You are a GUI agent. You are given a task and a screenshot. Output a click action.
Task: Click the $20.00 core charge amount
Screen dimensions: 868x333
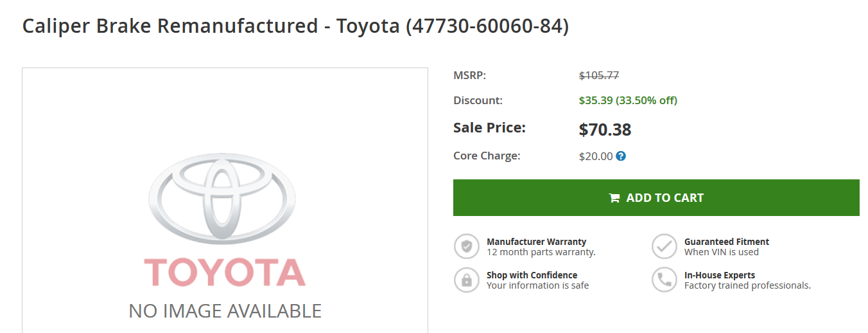click(x=596, y=156)
